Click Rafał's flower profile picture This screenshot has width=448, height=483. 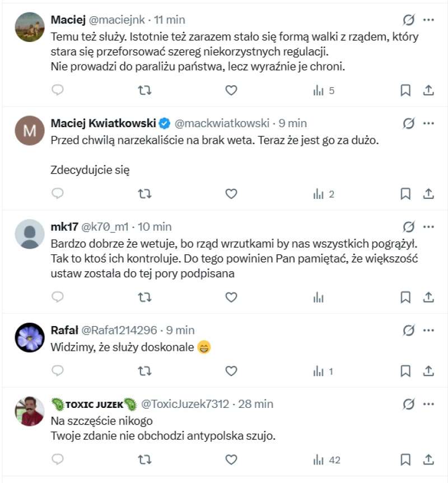click(x=29, y=337)
